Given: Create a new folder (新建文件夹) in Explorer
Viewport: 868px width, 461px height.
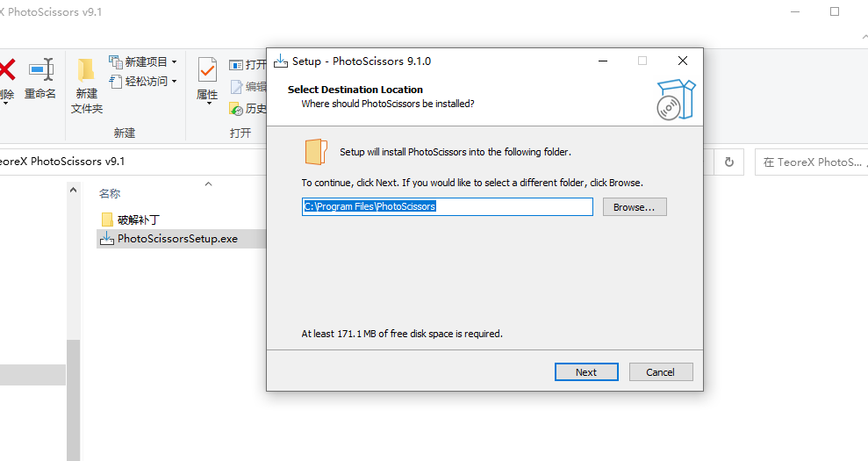Looking at the screenshot, I should [x=87, y=85].
